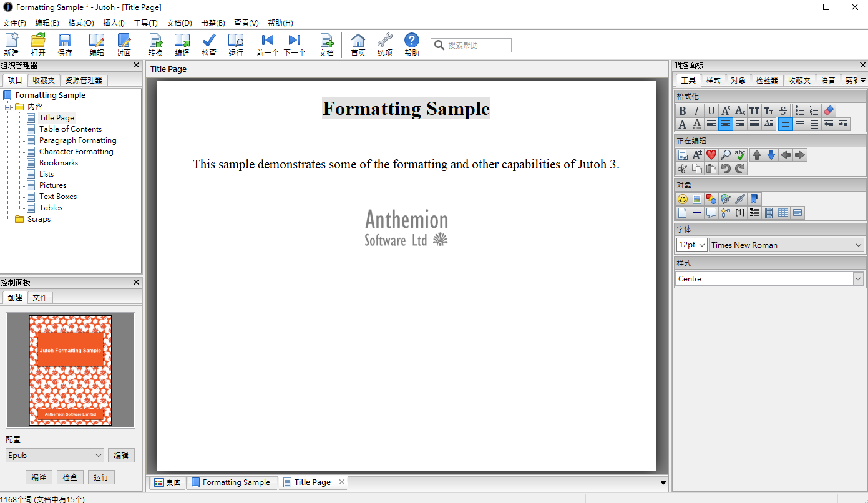Toggle bold formatting in the formatting panel
Image resolution: width=868 pixels, height=503 pixels.
683,110
